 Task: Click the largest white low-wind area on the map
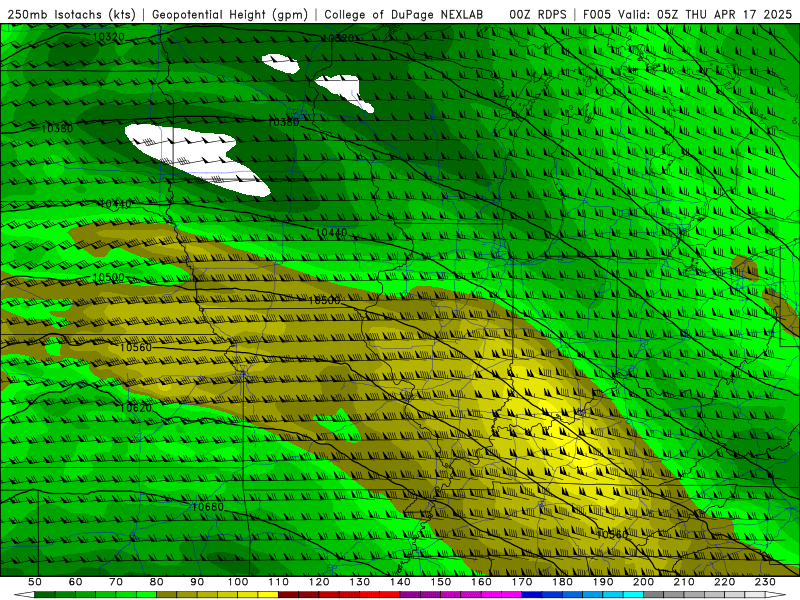(x=196, y=158)
